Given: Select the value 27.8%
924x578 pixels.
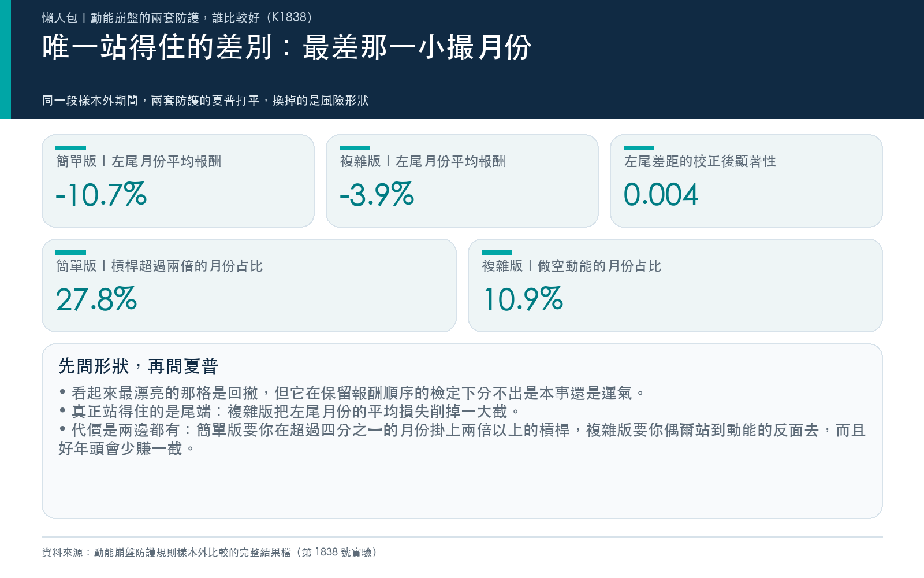Looking at the screenshot, I should [96, 299].
